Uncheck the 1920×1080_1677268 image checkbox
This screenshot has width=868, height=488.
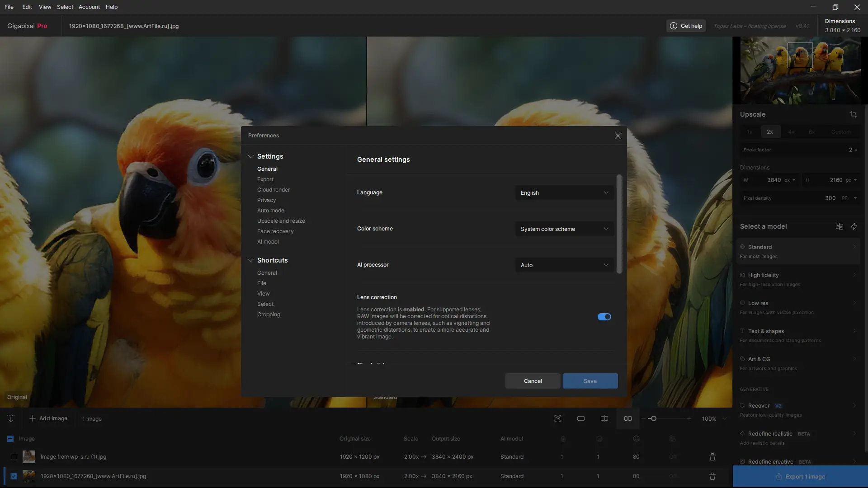coord(14,476)
